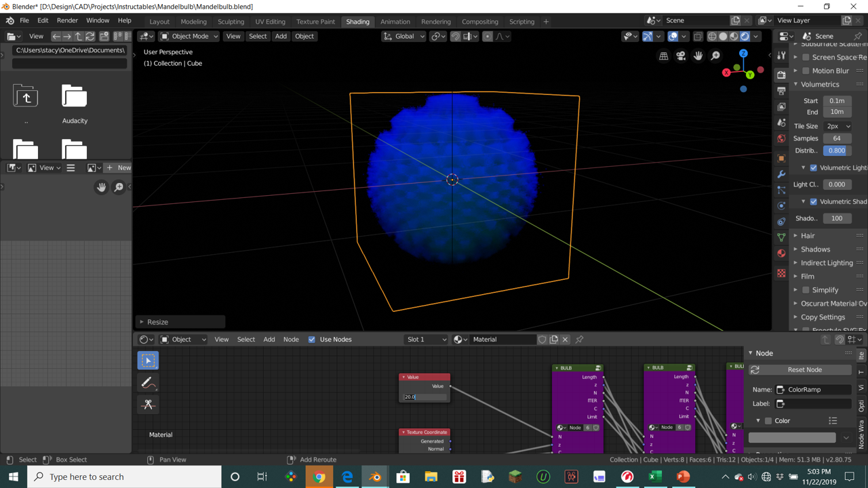
Task: Open the Object properties tab
Action: click(x=781, y=158)
